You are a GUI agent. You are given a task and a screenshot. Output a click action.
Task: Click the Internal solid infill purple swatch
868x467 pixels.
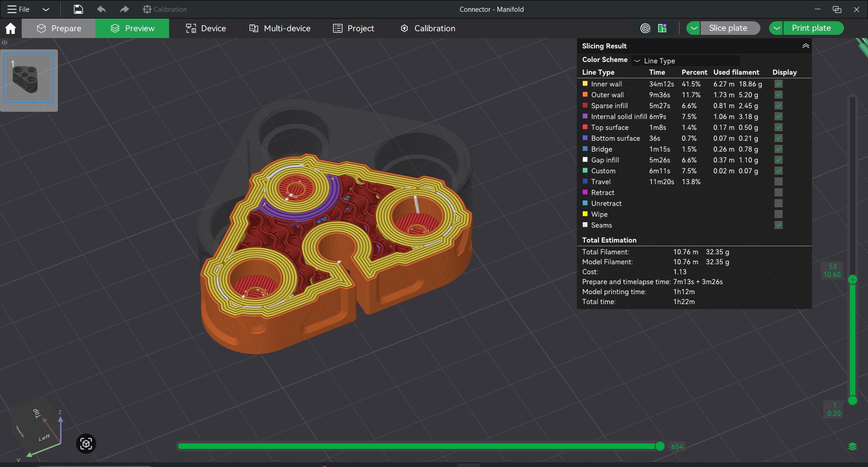click(585, 116)
